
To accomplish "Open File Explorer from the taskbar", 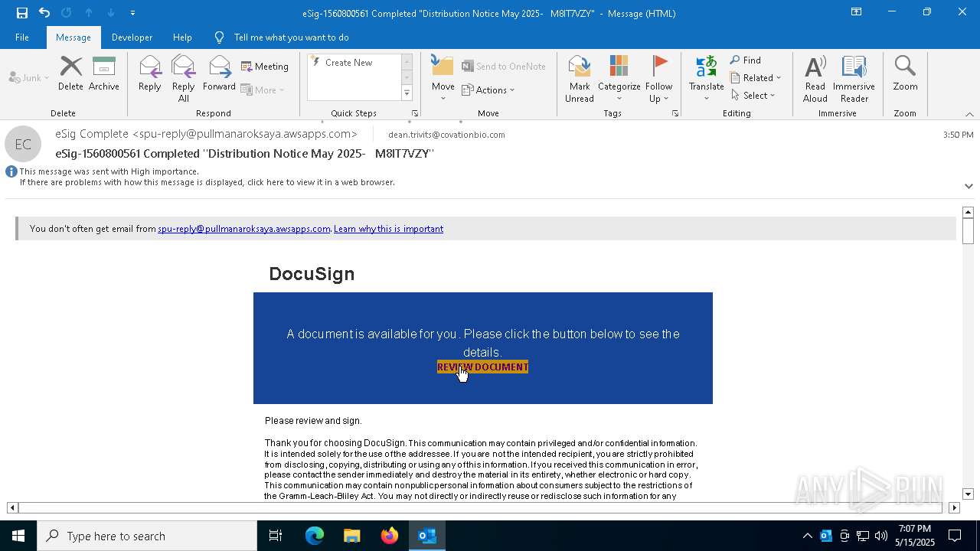I will (x=351, y=536).
